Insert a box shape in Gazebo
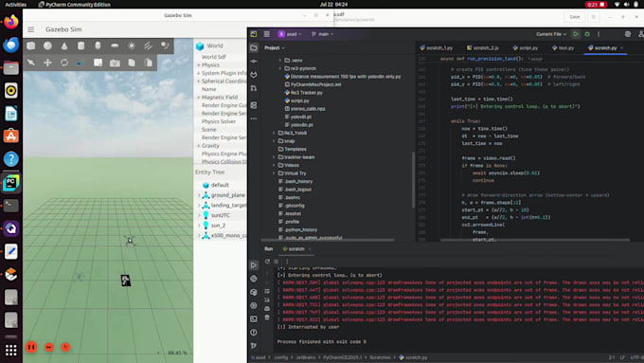 click(x=31, y=45)
